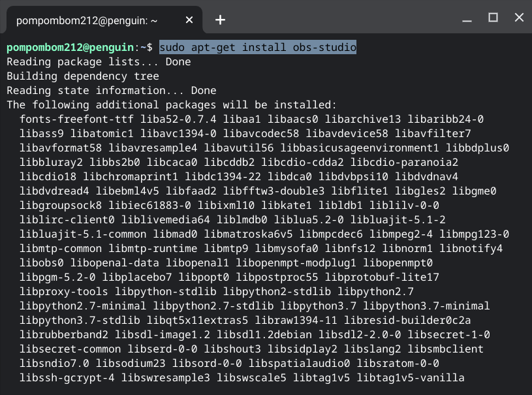The image size is (532, 395).
Task: Click the package name fonts-freefont-ttf
Action: (x=76, y=119)
